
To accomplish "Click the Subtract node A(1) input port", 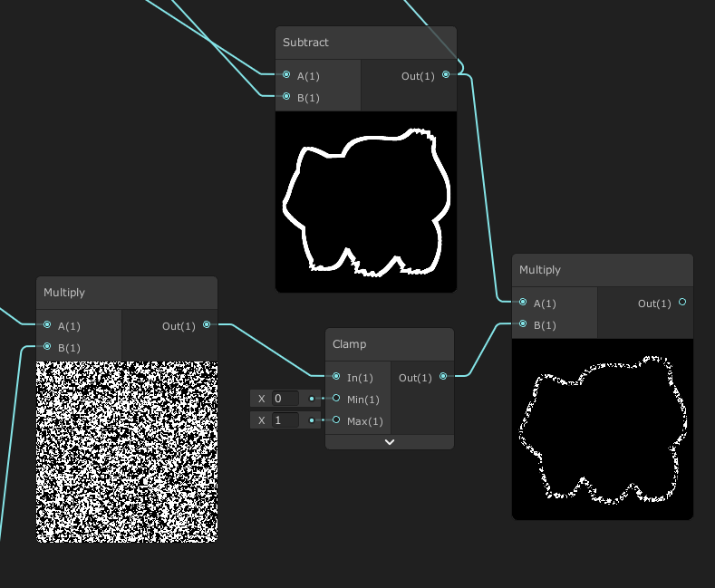I will [286, 74].
